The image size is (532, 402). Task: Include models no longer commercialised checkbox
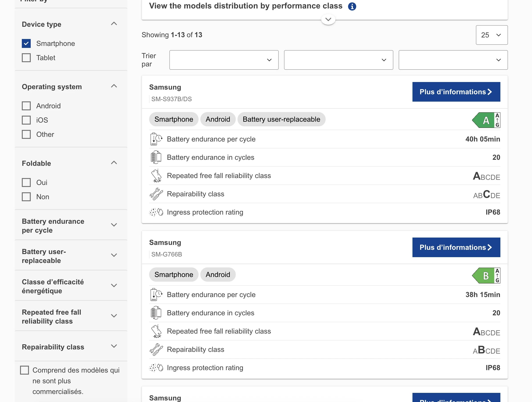[x=24, y=370]
